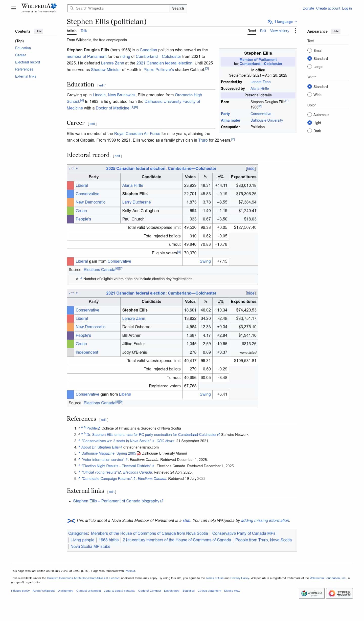Switch to the Talk tab
The height and width of the screenshot is (621, 364).
[x=84, y=31]
